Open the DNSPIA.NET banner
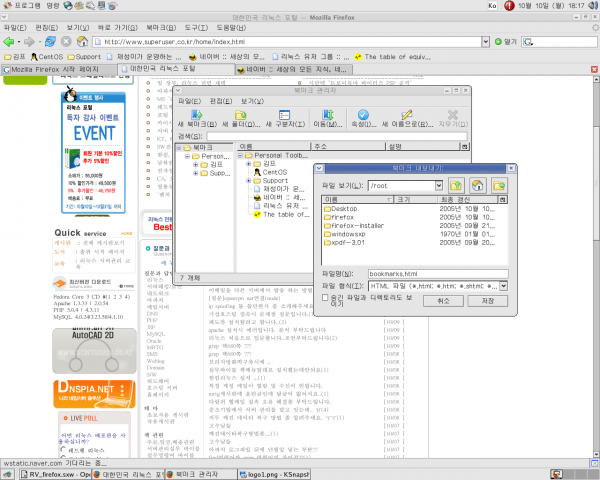Image resolution: width=600 pixels, height=480 pixels. click(x=94, y=394)
